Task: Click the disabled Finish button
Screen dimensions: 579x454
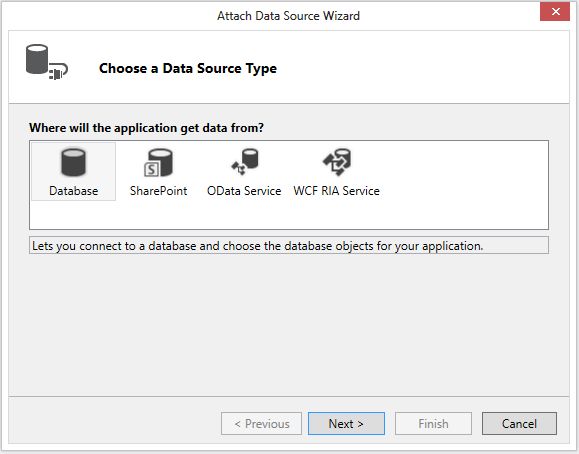Action: (433, 423)
